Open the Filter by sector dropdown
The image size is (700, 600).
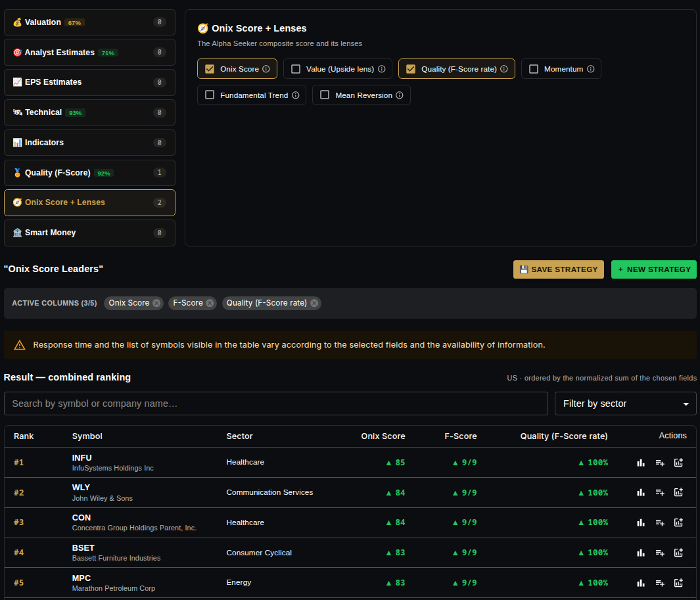(x=626, y=404)
